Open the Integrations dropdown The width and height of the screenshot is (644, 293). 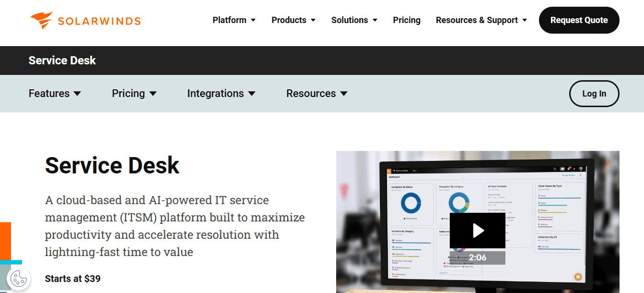pos(221,93)
